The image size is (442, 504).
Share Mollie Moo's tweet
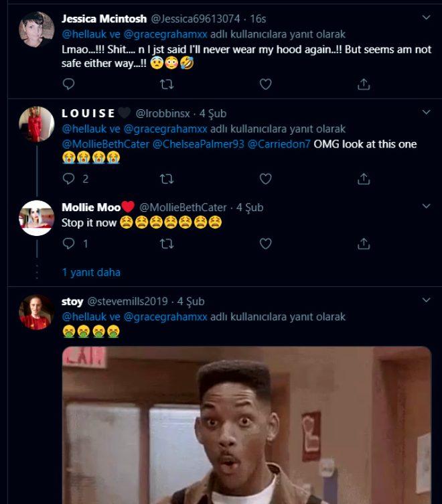pos(364,244)
